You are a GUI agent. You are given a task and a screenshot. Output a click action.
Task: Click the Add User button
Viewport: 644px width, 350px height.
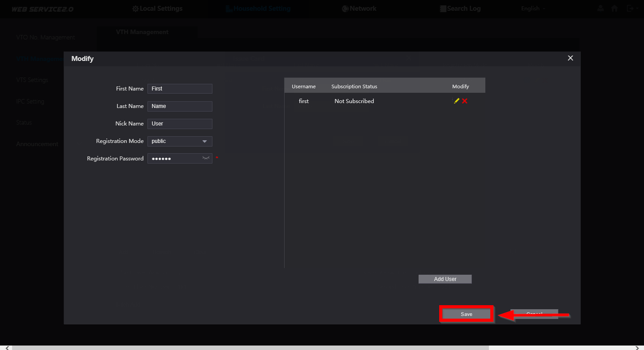click(x=445, y=279)
